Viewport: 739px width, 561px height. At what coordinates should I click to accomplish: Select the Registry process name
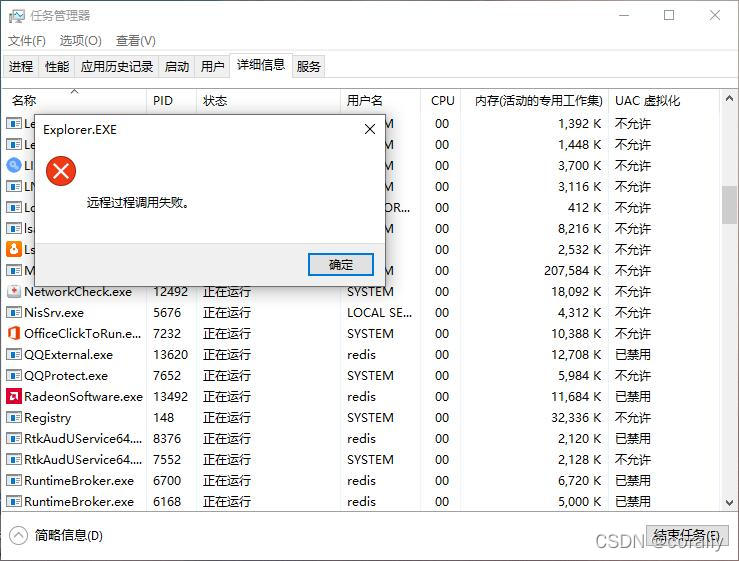tap(48, 418)
